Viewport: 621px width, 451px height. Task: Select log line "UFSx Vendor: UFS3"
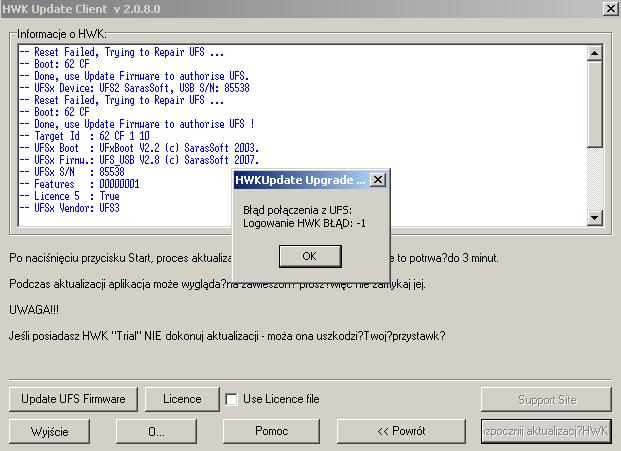69,208
